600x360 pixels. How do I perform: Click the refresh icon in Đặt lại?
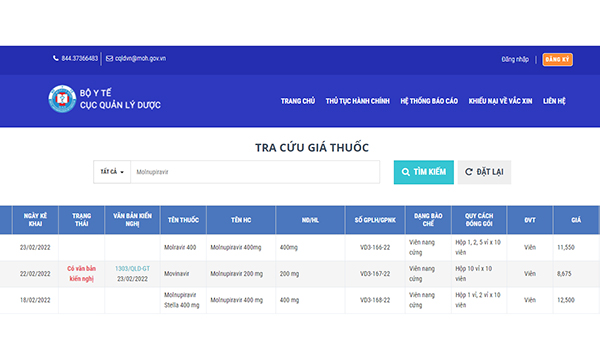tap(469, 172)
